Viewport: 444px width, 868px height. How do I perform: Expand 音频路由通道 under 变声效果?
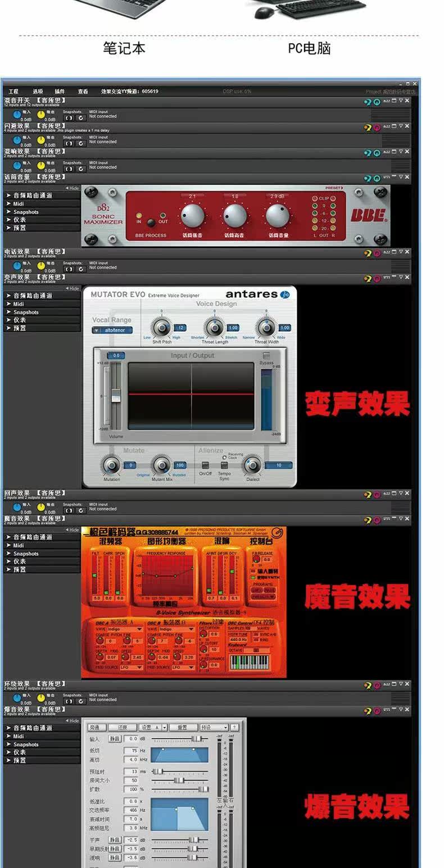pos(42,296)
